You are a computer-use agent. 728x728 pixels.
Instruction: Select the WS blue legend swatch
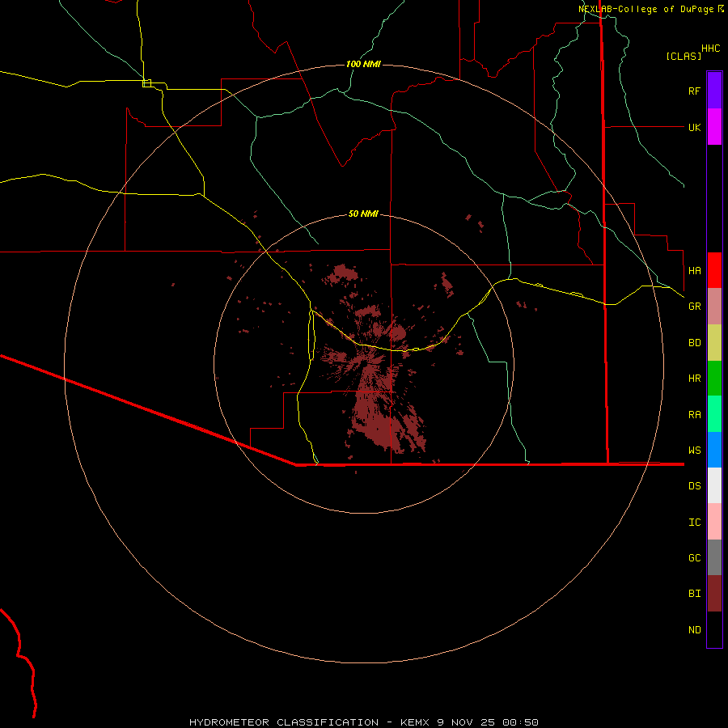click(x=714, y=450)
